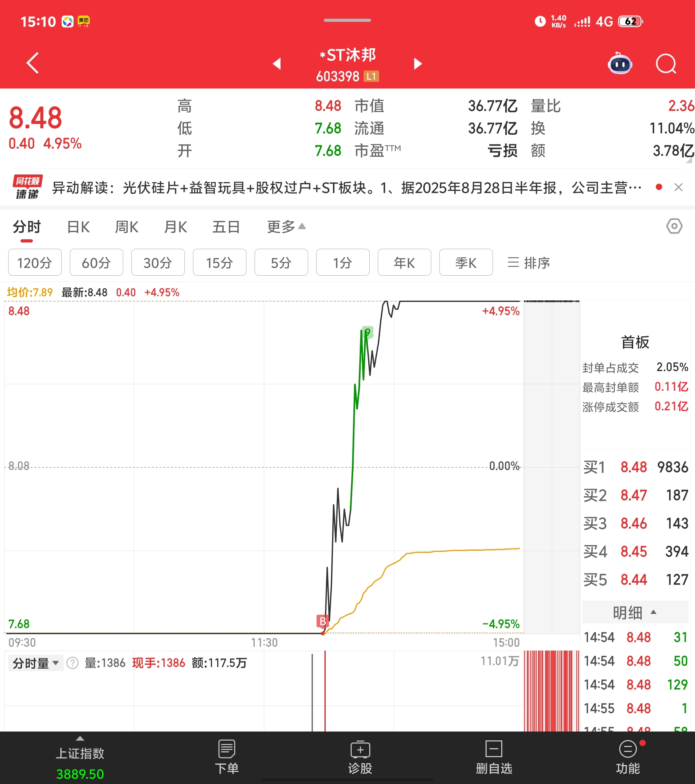Switch to the 日K tab
This screenshot has width=695, height=784.
[x=78, y=227]
